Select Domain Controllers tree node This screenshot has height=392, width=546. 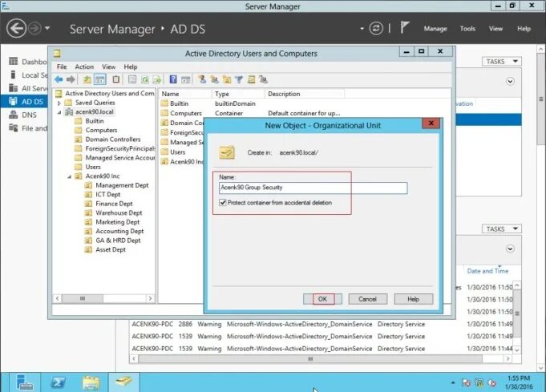click(113, 139)
